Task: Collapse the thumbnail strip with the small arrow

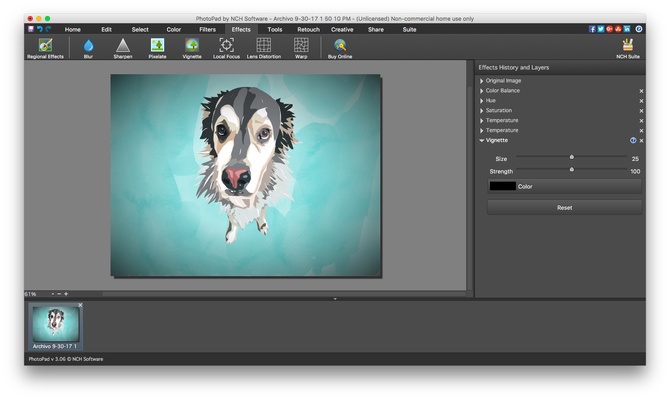Action: [x=335, y=299]
